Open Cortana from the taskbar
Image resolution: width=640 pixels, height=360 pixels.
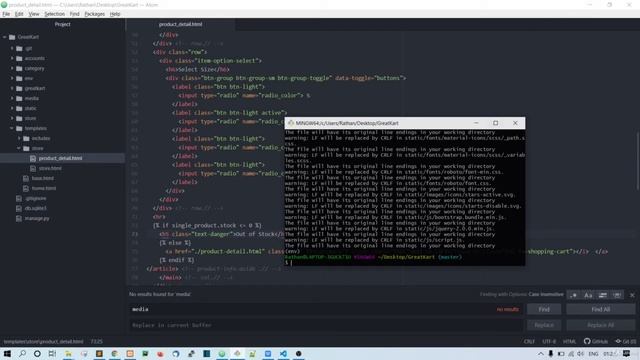coord(37,353)
